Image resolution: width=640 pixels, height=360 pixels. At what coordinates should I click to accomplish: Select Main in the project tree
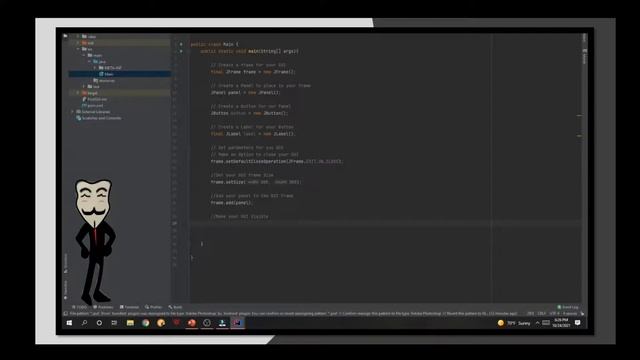point(109,74)
